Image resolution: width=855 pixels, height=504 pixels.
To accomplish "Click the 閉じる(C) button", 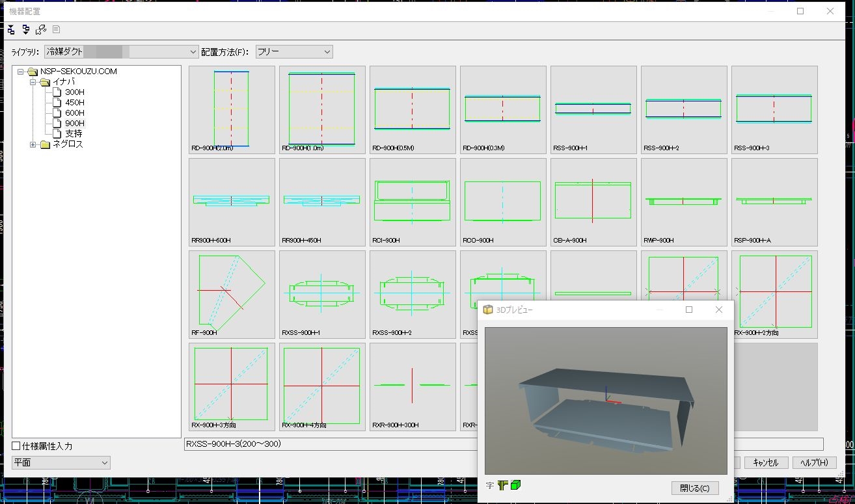I will point(694,488).
